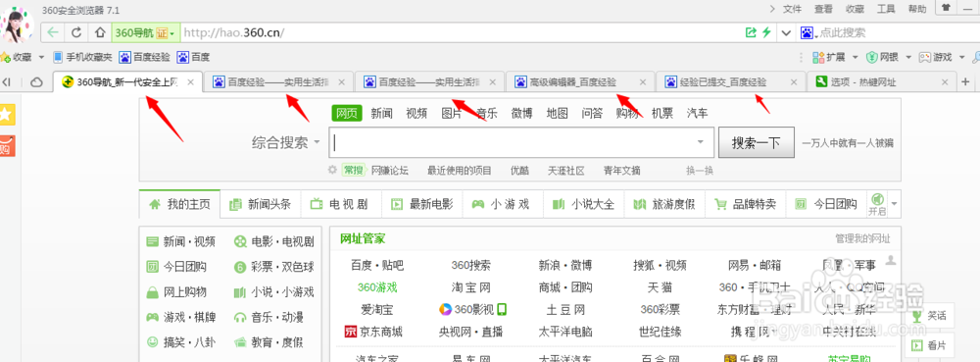Expand the arrow next to the 开启 button
980x362 pixels.
894,204
